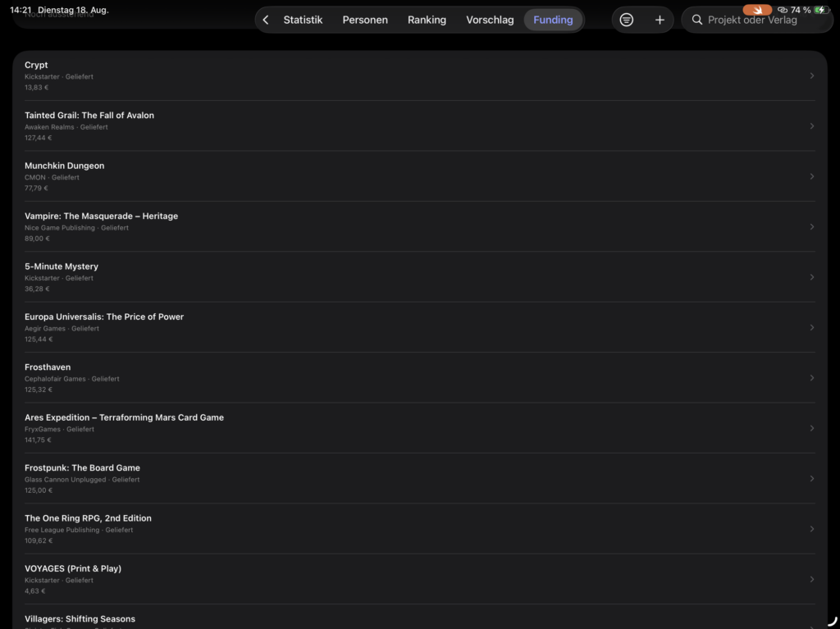Tap Awaken Realms · Geliefert subtitle
The image size is (840, 629).
point(66,127)
